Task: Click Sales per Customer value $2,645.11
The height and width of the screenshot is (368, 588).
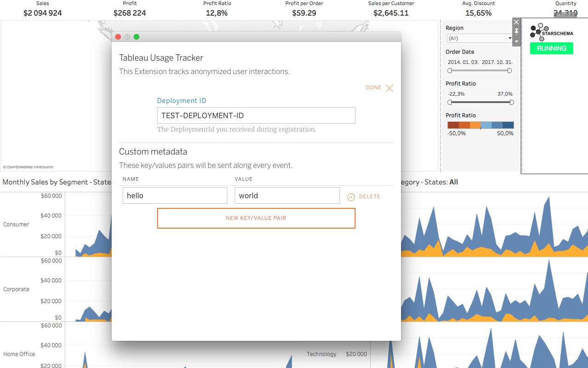Action: pyautogui.click(x=391, y=13)
